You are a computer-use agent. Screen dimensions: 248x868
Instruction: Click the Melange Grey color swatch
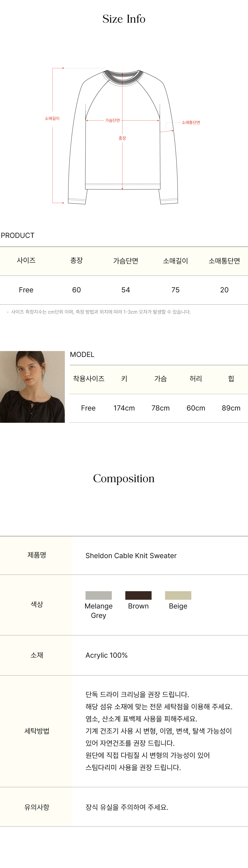[x=98, y=595]
